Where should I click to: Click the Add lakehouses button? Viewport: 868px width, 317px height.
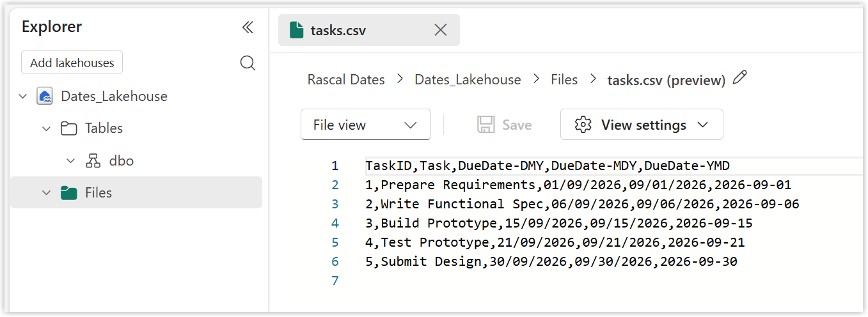(72, 63)
